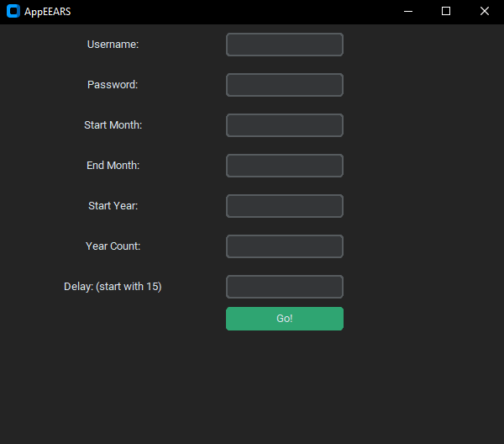Focus the Delay input field

pos(285,287)
